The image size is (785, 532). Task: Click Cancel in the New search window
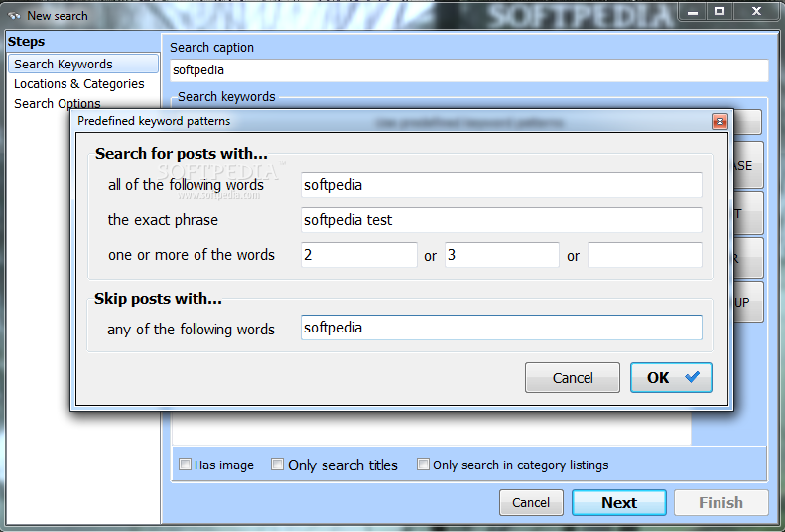tap(531, 502)
